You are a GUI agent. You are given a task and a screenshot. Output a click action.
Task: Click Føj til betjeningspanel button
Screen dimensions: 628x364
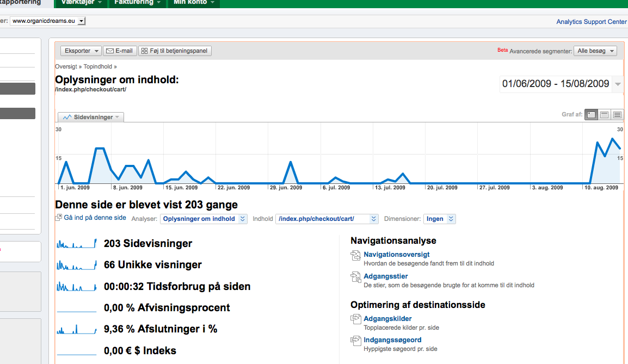tap(175, 51)
